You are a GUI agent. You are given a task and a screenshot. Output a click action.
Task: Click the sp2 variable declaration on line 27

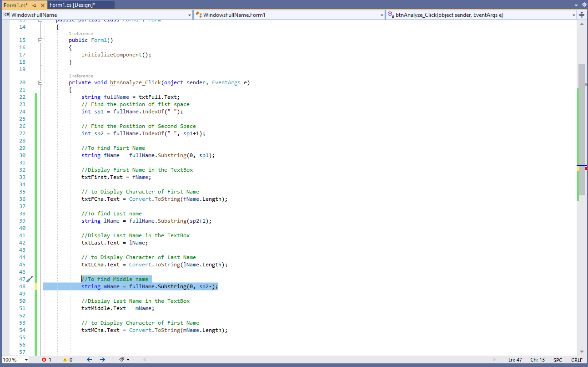(x=99, y=133)
